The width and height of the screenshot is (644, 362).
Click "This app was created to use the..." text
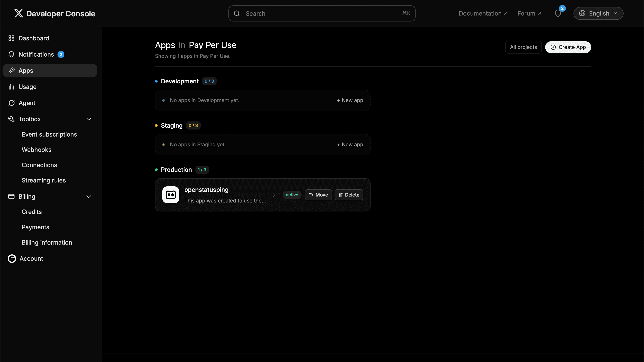tap(225, 201)
